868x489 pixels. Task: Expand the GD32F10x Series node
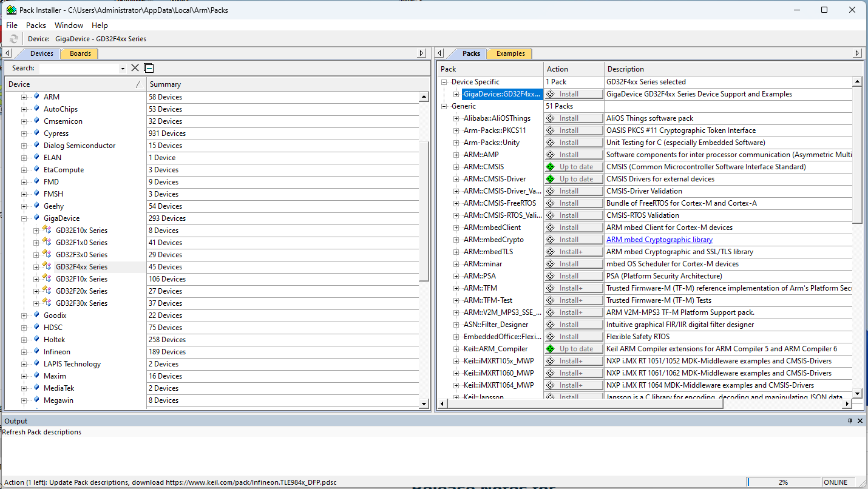(36, 279)
